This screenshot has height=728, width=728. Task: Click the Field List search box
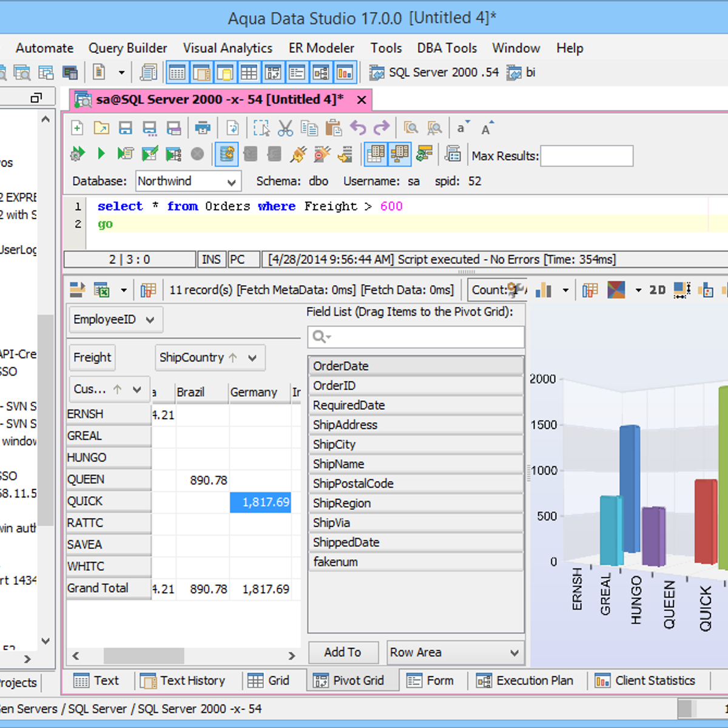[x=416, y=337]
